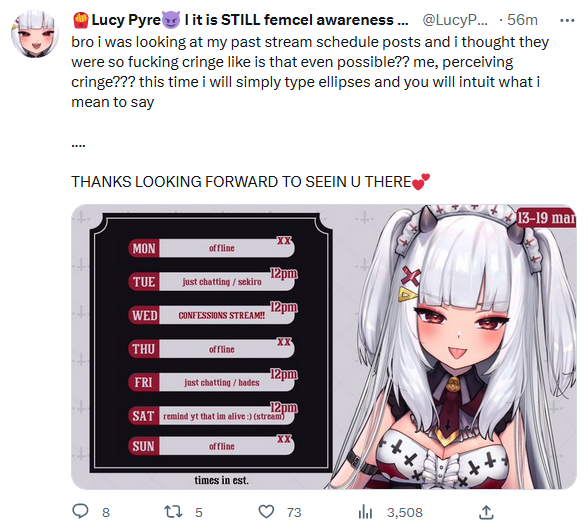Click the WED CONFESSIONS STREAM row
The image size is (588, 532).
click(212, 315)
